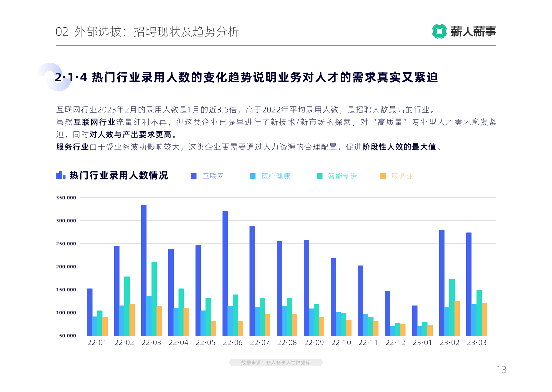Click the header 02 外部选拔：招聘现状及趋势分析

click(x=147, y=32)
